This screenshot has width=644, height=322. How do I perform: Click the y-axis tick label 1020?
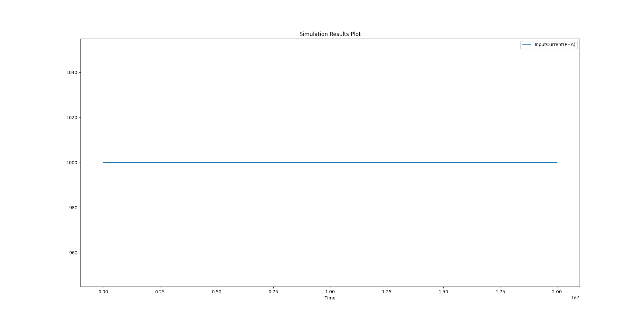72,118
